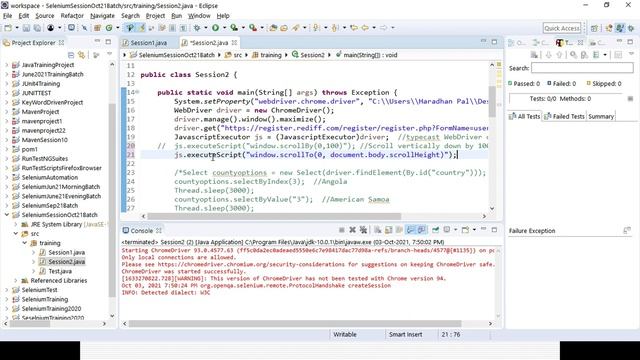Open the Run button dropdown arrow
This screenshot has height=360, width=640.
point(224,28)
